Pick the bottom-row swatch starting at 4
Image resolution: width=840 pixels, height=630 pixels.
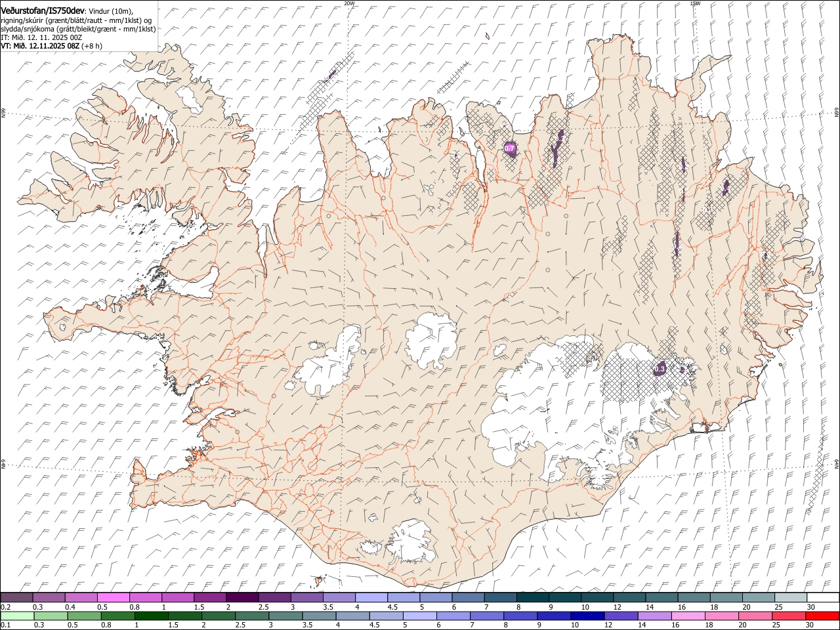tap(352, 616)
